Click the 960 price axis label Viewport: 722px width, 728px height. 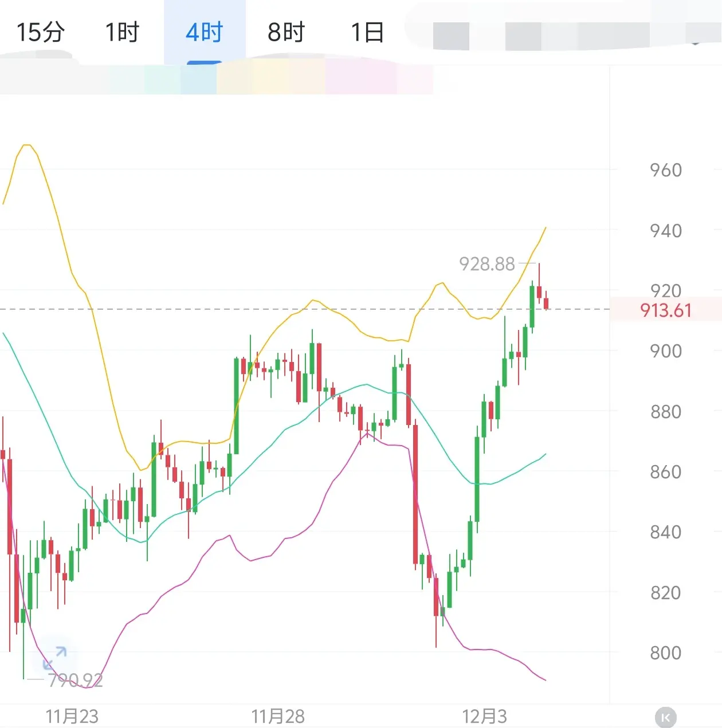pyautogui.click(x=666, y=170)
